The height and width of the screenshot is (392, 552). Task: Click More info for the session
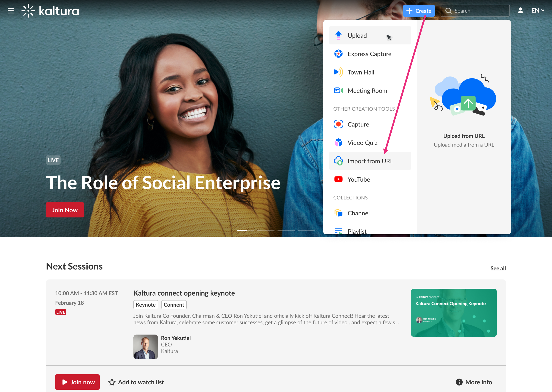474,382
